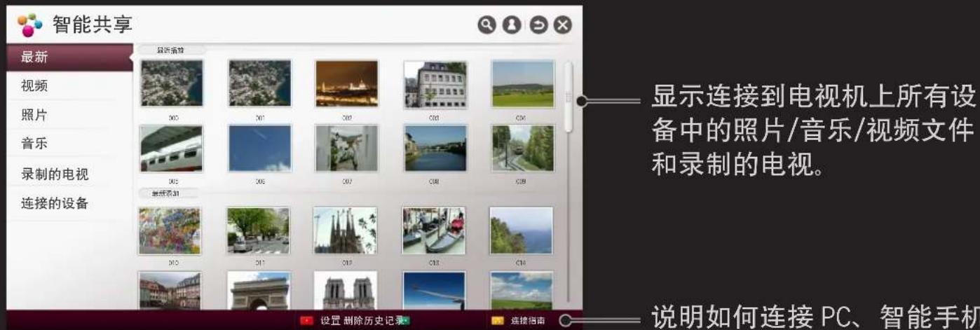Screen dimensions: 980x330
Task: Open the Arc de Triomphe thumbnail
Action: (258, 291)
